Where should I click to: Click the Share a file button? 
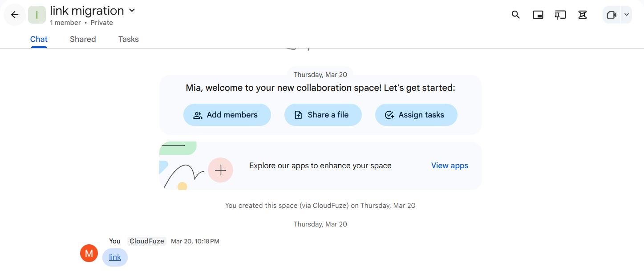click(x=323, y=115)
